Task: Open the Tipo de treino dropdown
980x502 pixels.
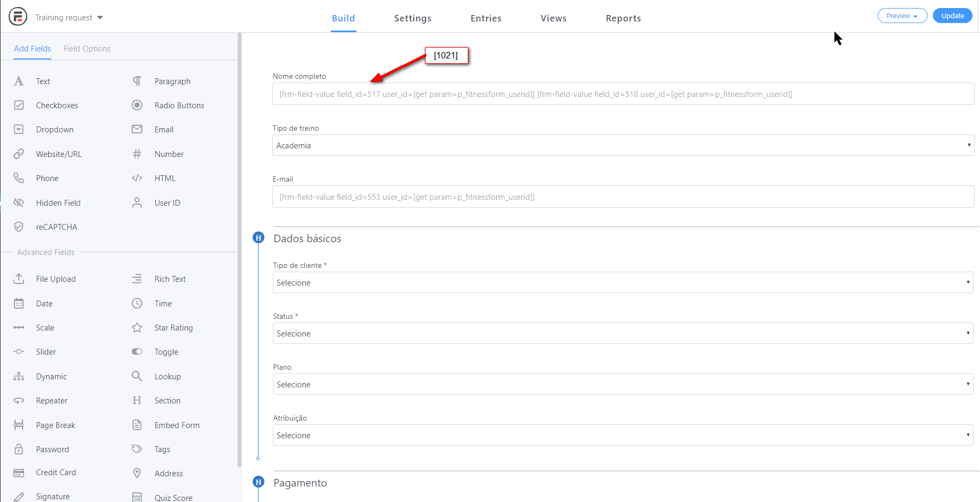Action: point(623,145)
